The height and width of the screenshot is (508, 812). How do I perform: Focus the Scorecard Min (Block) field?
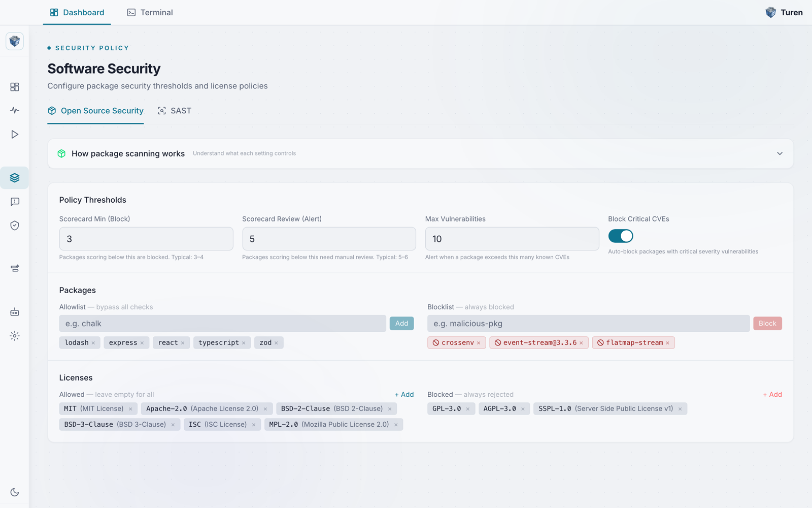[146, 239]
